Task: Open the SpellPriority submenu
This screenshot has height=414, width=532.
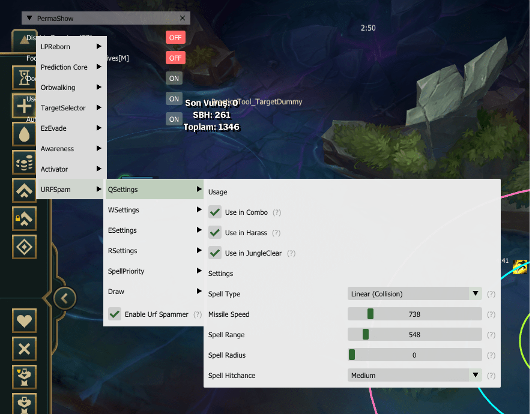Action: [153, 271]
